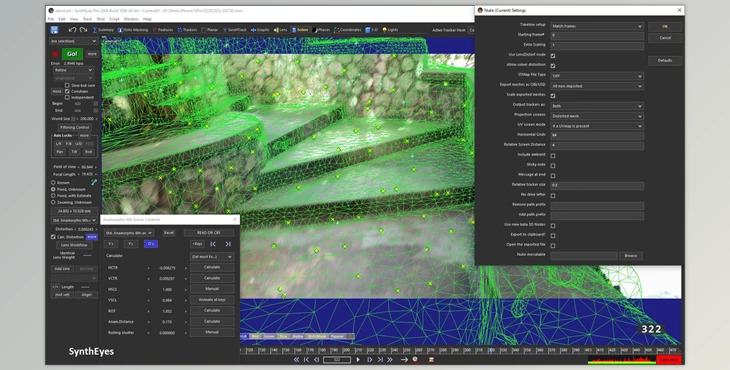Image resolution: width=730 pixels, height=370 pixels.
Task: Jump to previous key in Anamorphic controls
Action: pos(213,244)
